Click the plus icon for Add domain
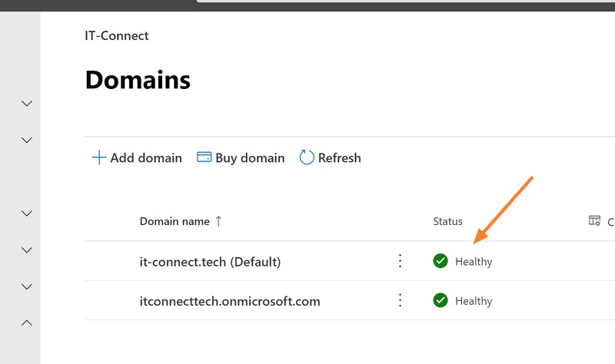The height and width of the screenshot is (364, 615). coord(98,157)
